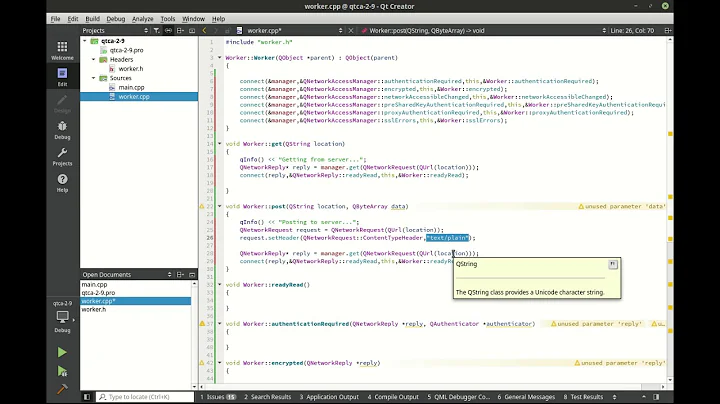Toggle the right sidebar in status bar

(656, 397)
